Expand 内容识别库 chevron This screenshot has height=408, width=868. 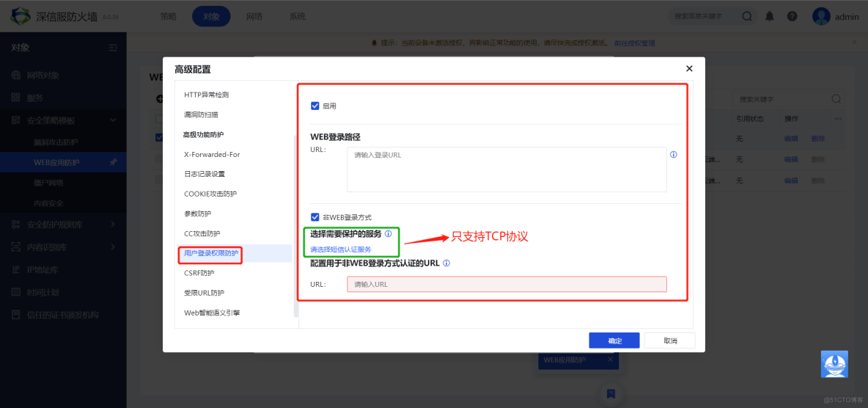point(113,247)
